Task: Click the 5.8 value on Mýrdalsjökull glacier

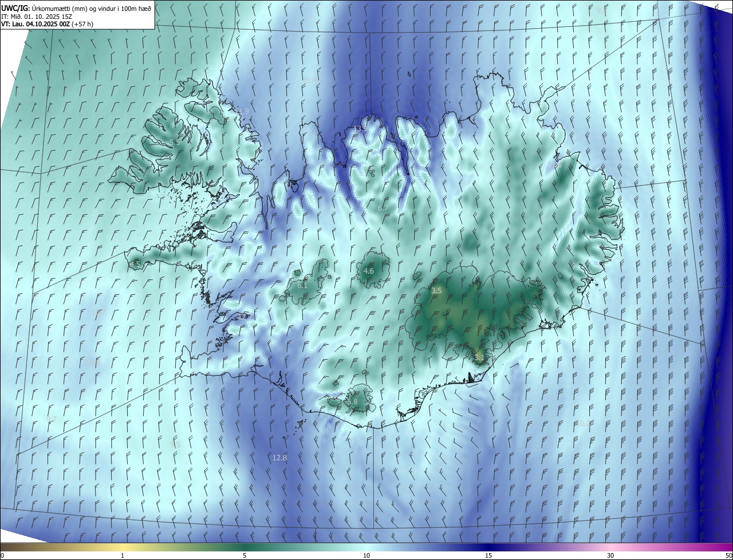Action: tap(352, 402)
